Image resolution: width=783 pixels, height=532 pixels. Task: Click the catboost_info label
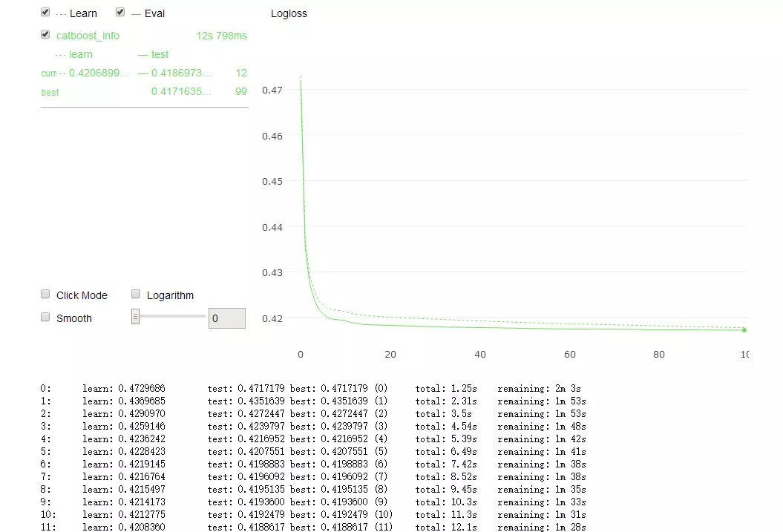[88, 36]
